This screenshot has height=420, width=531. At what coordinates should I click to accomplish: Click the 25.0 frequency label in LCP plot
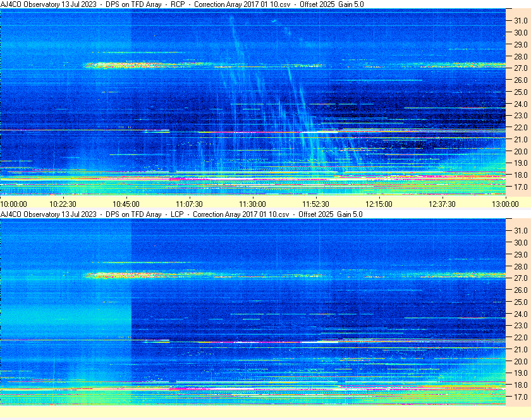pos(521,302)
